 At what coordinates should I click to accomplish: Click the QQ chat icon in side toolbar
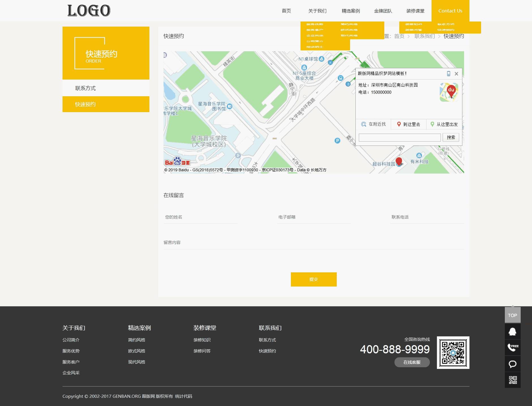(x=512, y=332)
